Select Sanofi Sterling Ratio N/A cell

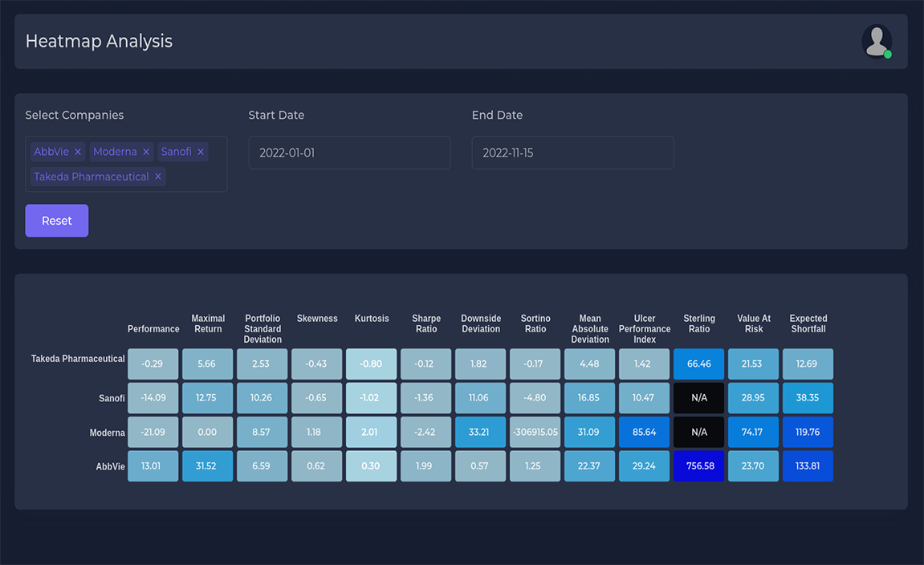point(698,398)
